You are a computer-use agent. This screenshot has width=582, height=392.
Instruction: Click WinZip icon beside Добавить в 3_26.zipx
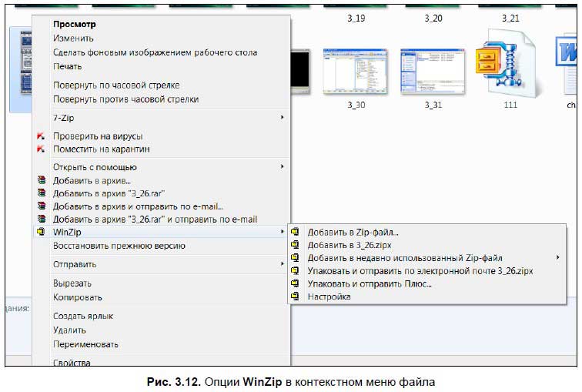point(295,245)
